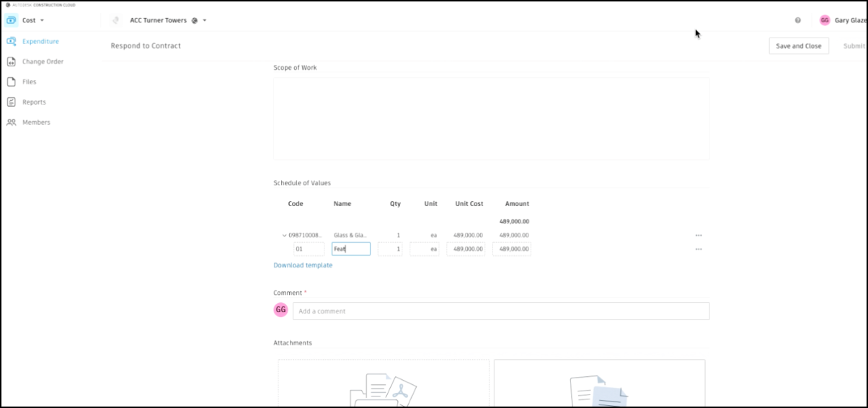This screenshot has width=868, height=408.
Task: Open Members in the sidebar
Action: 36,122
